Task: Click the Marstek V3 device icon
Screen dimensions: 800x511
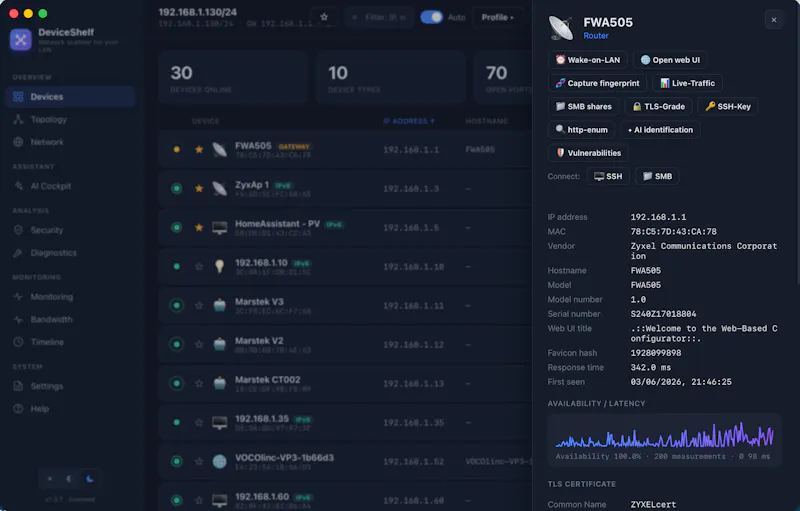Action: [x=219, y=305]
